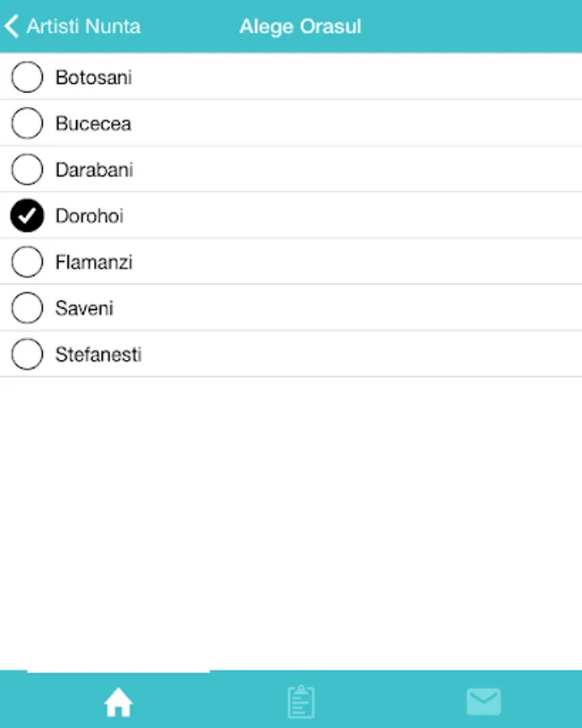Click the Botosani city name text
This screenshot has height=728, width=582.
tap(94, 78)
